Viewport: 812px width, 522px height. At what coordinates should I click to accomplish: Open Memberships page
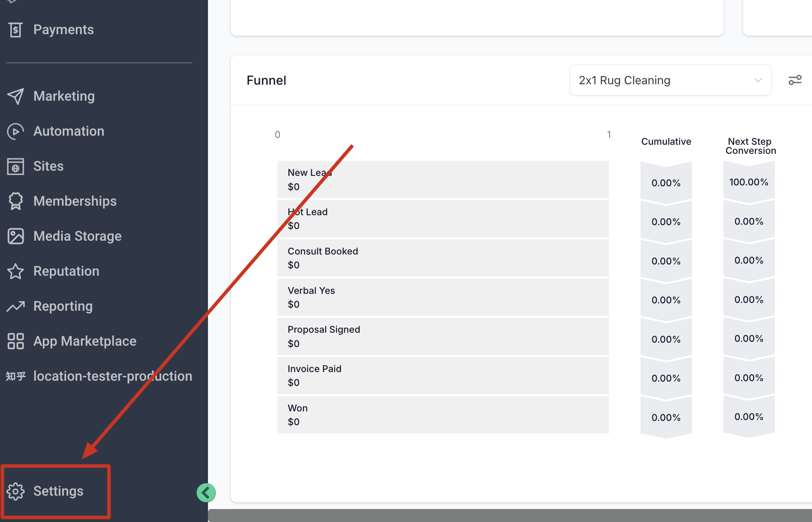(x=75, y=201)
